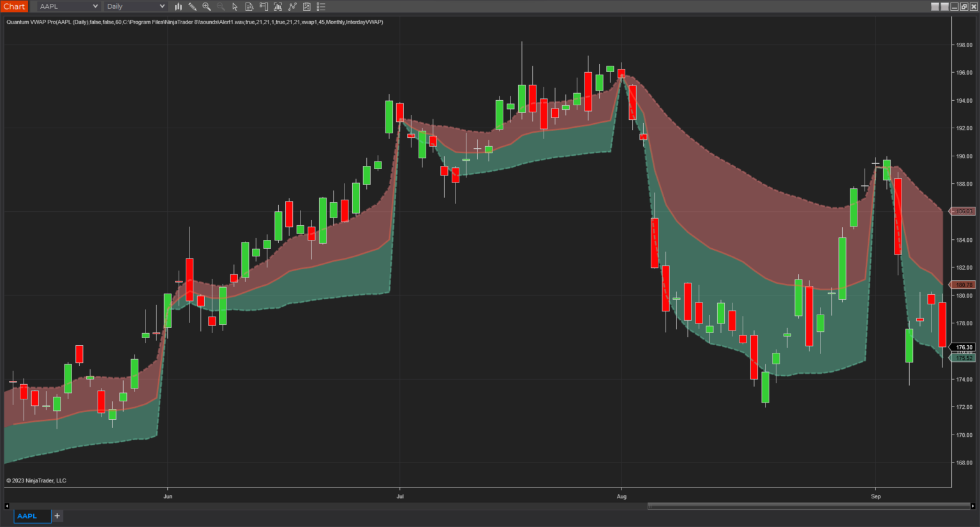Activate the Zoom In magnifier tool
Screen dimensions: 980x527
(x=207, y=6)
